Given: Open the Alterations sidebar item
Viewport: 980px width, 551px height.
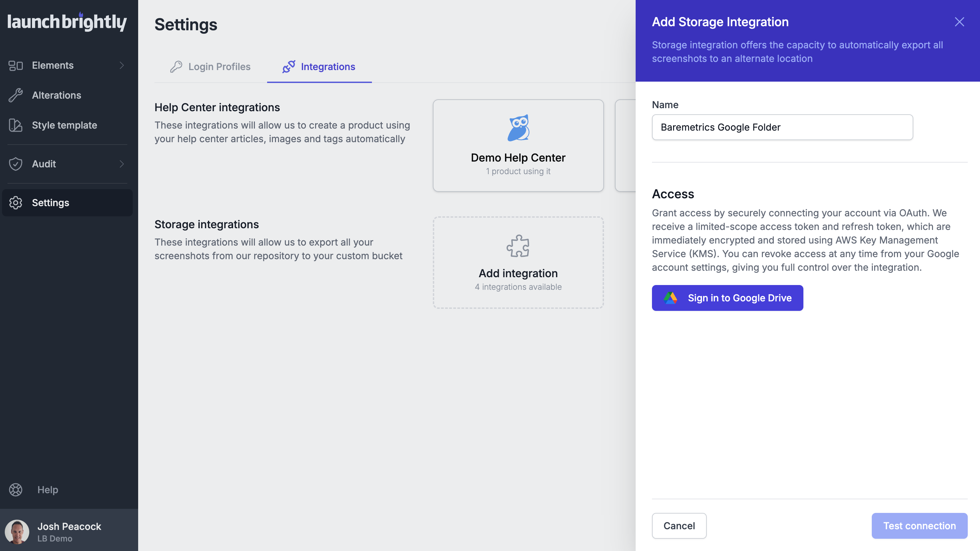Looking at the screenshot, I should [x=56, y=95].
